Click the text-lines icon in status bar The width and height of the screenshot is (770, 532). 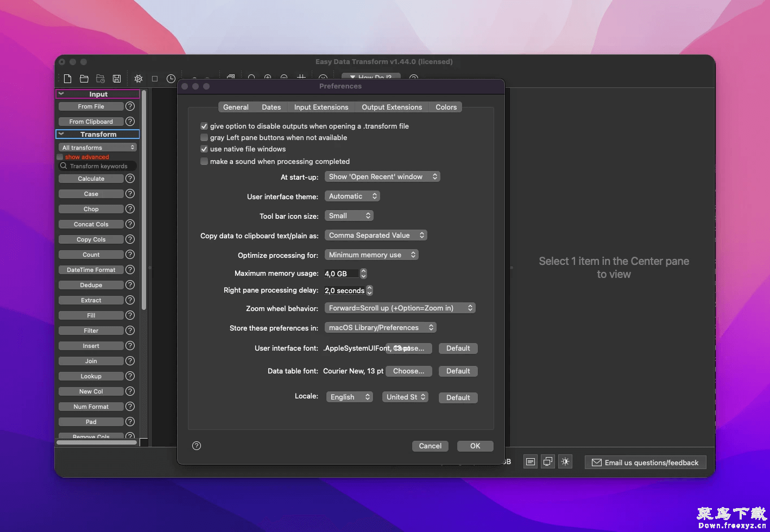point(531,462)
